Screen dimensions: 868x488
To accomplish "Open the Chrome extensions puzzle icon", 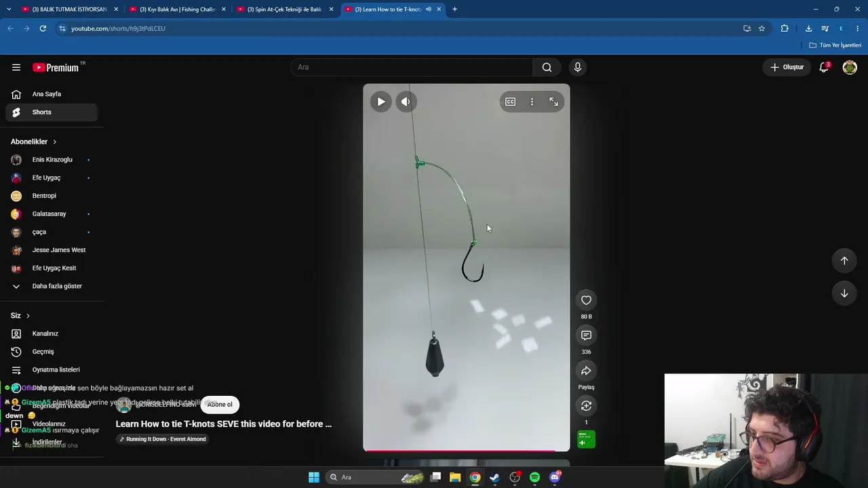I will (785, 28).
